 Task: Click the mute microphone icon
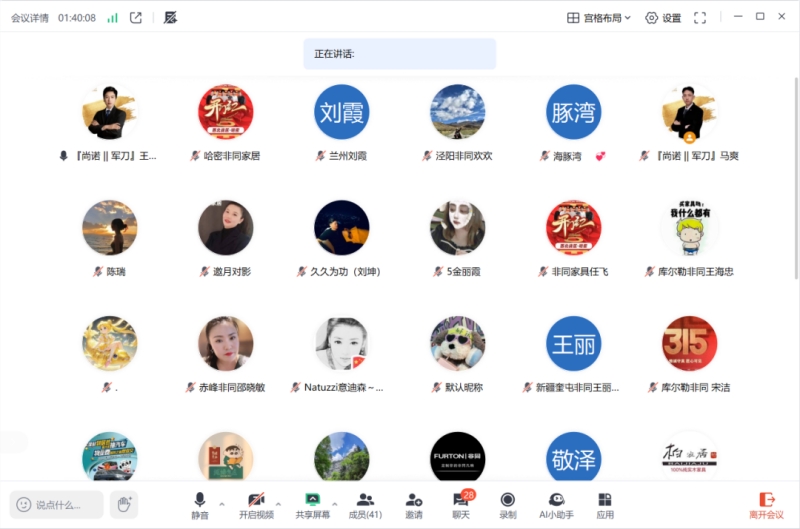point(200,499)
